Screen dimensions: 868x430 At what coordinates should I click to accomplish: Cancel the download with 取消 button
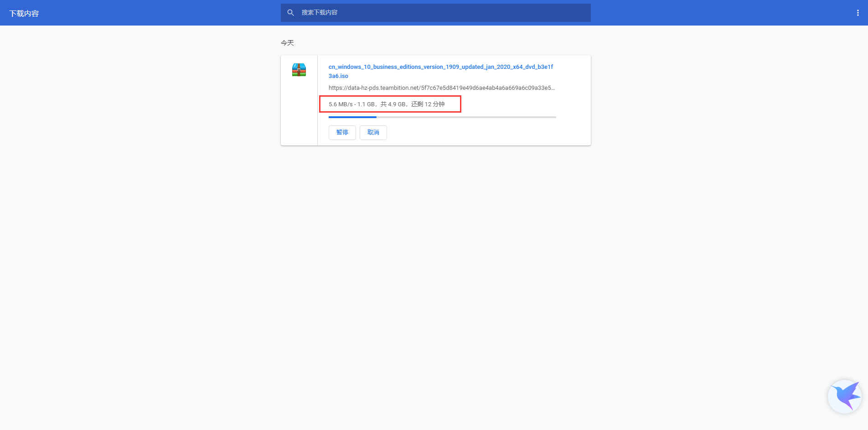tap(373, 133)
